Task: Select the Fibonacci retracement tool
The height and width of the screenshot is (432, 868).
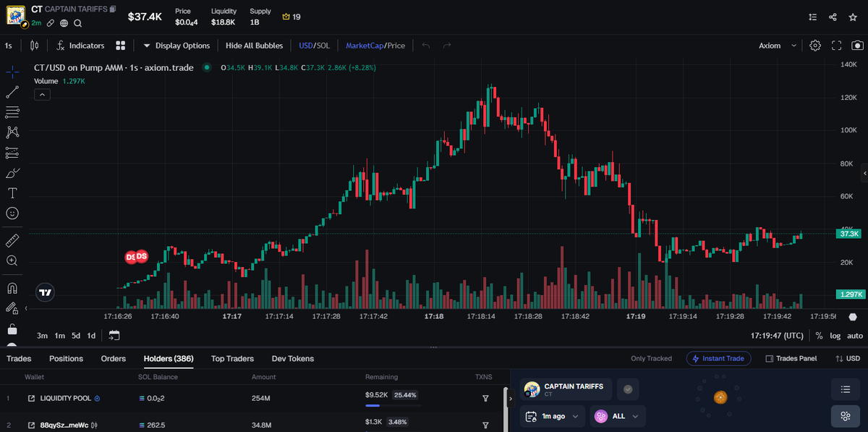Action: pos(12,112)
